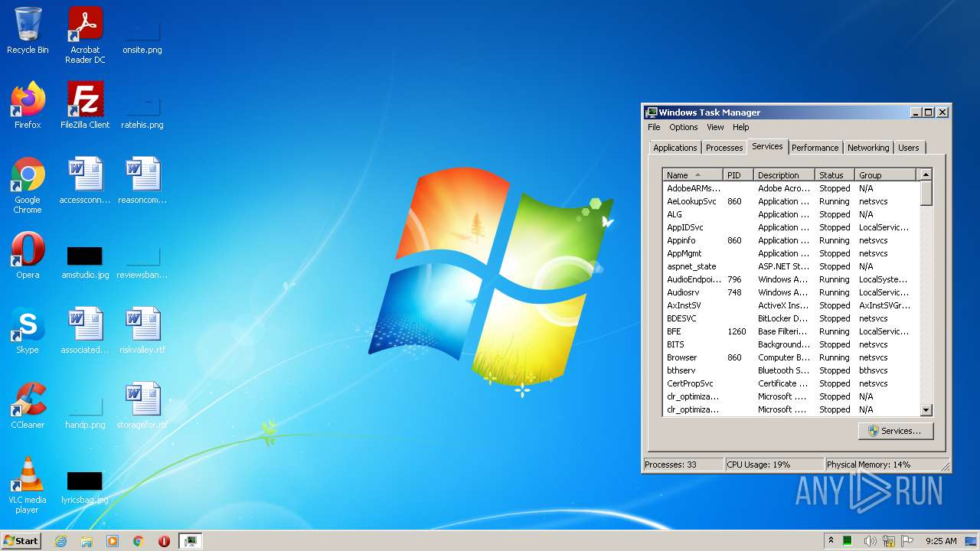This screenshot has height=551, width=980.
Task: Launch Acrobat Reader DC shortcut
Action: 85,35
